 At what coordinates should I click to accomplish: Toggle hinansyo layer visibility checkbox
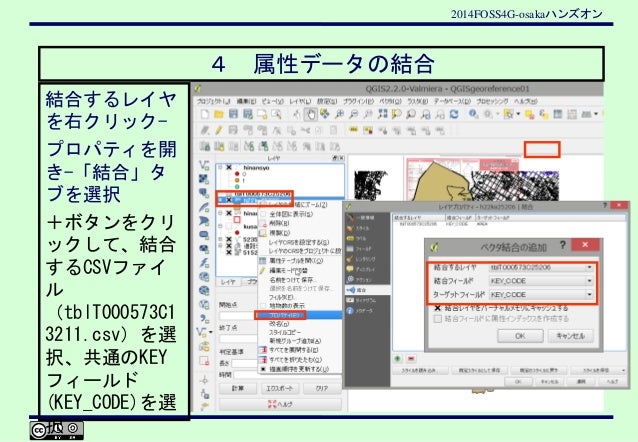tap(228, 167)
